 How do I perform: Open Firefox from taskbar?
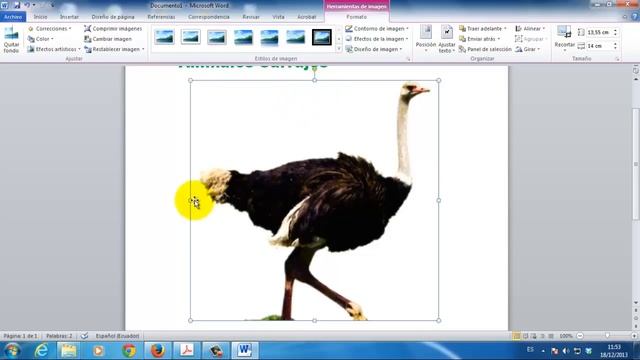point(158,351)
